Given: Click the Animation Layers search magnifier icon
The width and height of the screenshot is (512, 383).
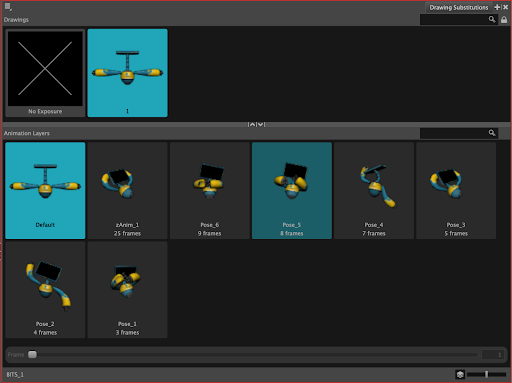Looking at the screenshot, I should click(492, 133).
